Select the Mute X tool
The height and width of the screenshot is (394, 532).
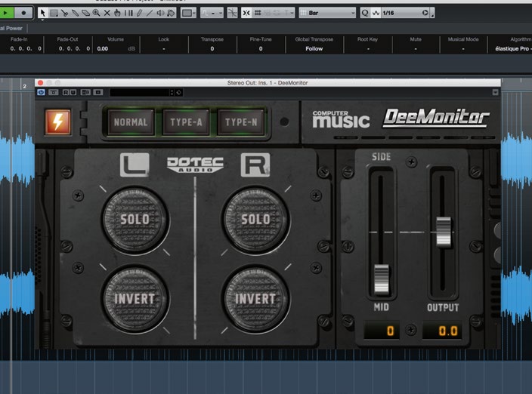(x=107, y=13)
